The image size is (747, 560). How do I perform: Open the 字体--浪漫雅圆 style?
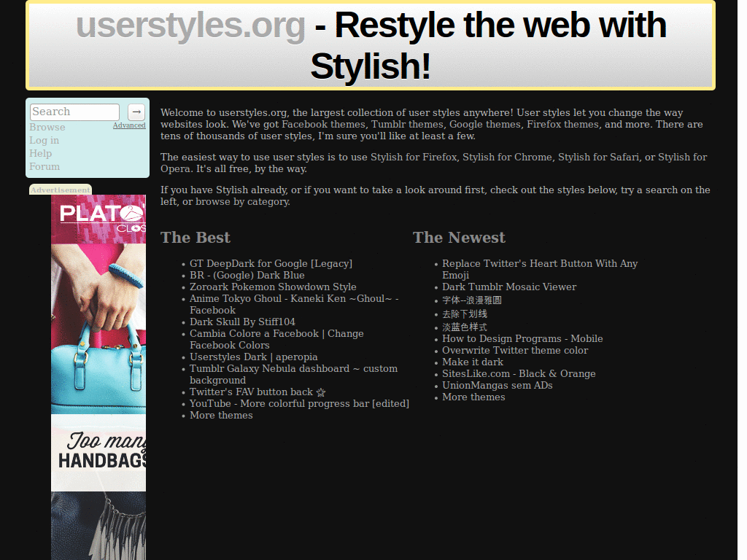click(x=472, y=300)
